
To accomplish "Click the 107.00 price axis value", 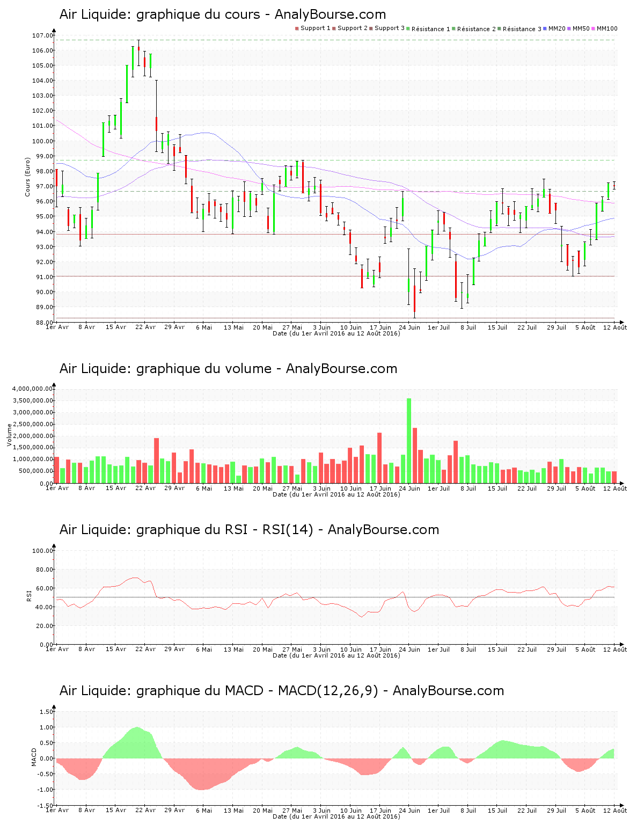I will (x=43, y=35).
